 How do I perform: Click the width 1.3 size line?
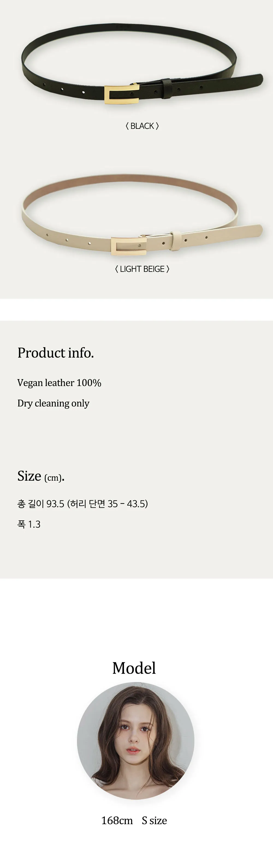click(x=29, y=524)
